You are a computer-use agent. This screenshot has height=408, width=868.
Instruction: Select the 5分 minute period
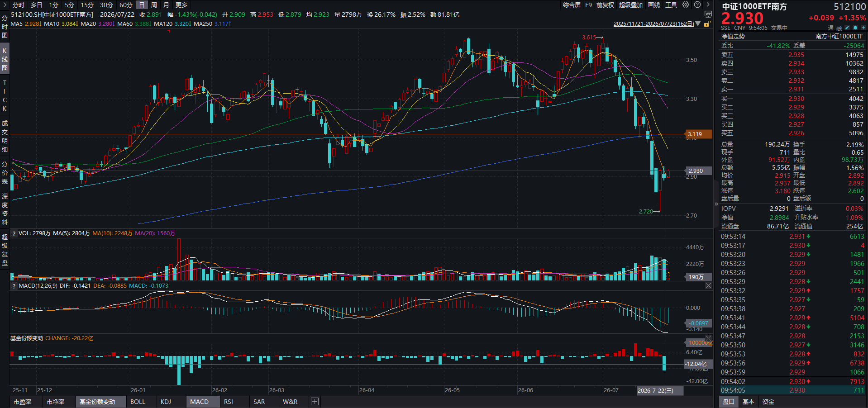point(69,5)
